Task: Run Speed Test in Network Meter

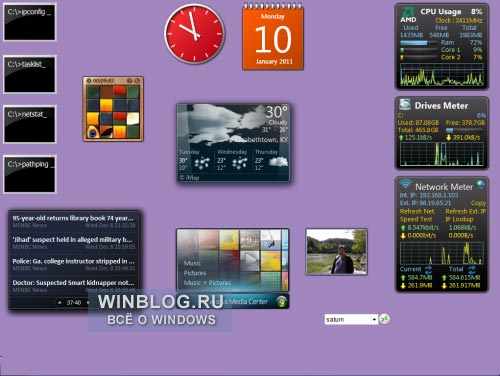Action: [416, 219]
